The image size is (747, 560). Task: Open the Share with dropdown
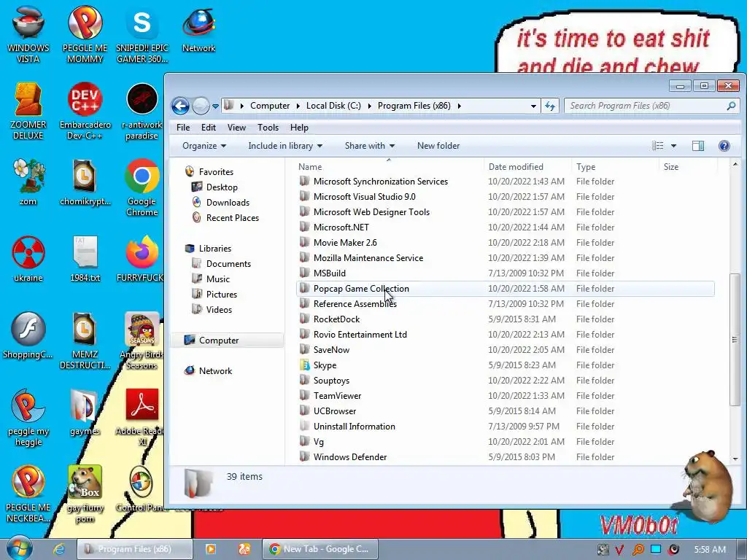[370, 146]
